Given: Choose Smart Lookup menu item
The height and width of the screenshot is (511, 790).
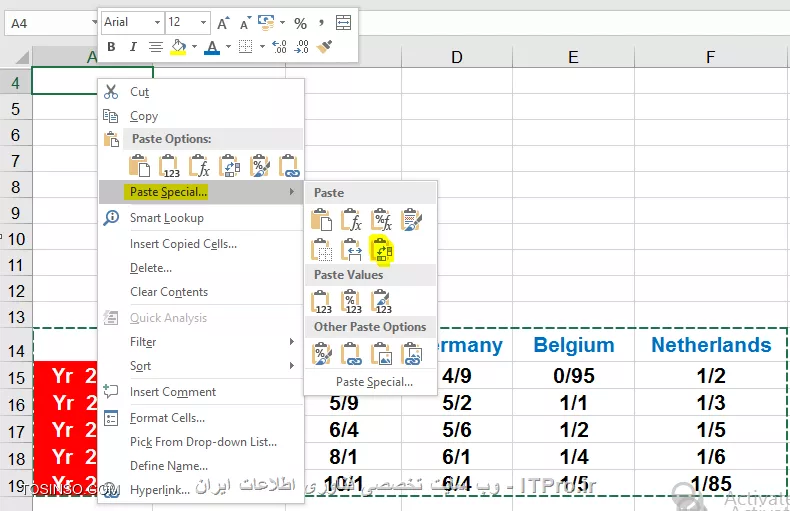Looking at the screenshot, I should pyautogui.click(x=201, y=218).
